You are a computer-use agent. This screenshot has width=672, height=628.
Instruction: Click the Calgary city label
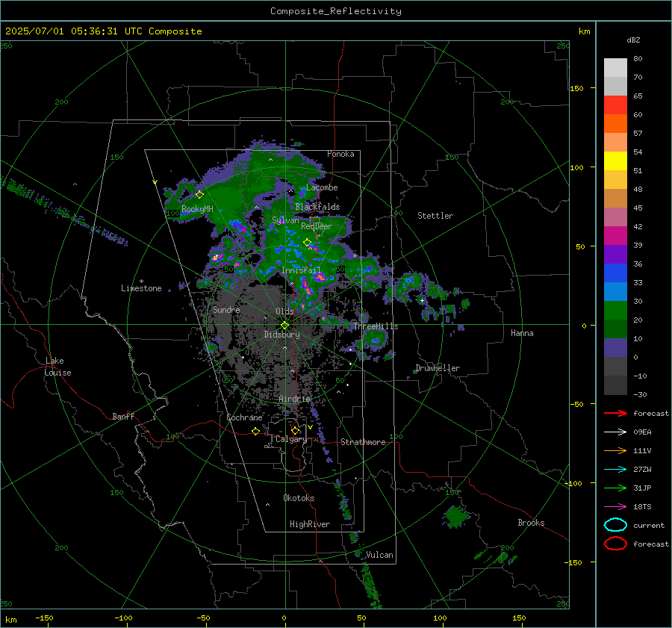coord(291,439)
